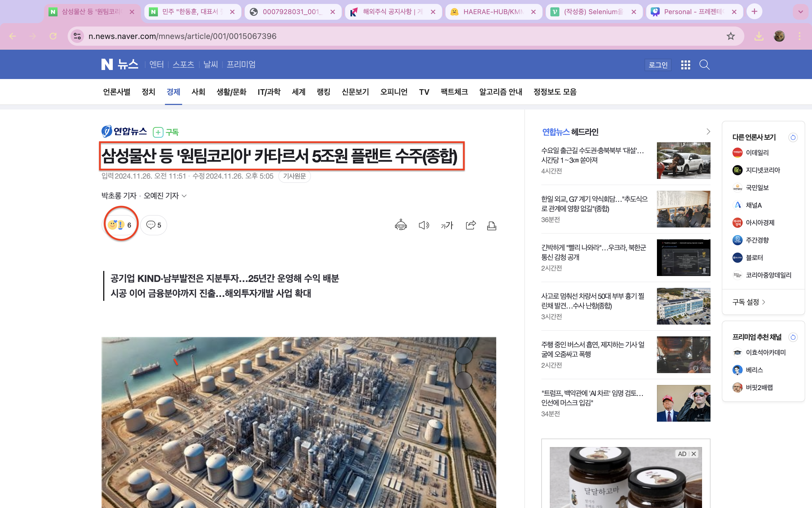812x508 pixels.
Task: View site information icon in address bar
Action: (78, 36)
